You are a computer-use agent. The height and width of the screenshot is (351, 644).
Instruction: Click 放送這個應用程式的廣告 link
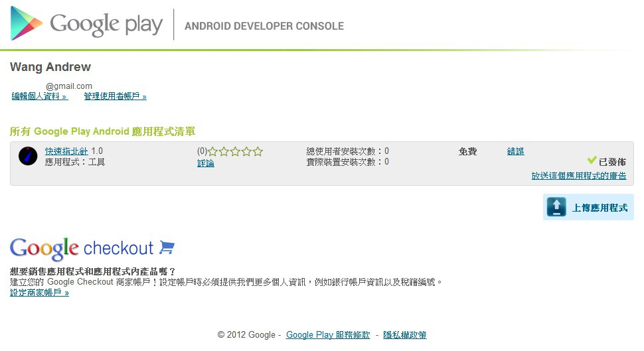tap(579, 176)
